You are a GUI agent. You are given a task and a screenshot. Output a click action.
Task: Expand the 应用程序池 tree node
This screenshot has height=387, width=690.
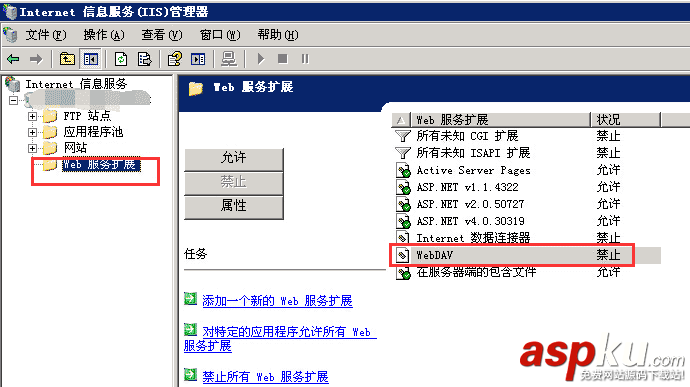32,132
